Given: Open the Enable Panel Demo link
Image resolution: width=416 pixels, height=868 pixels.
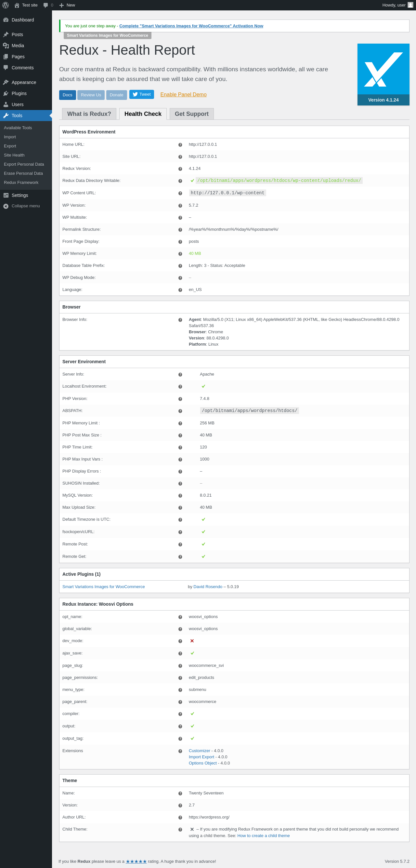Looking at the screenshot, I should pyautogui.click(x=183, y=95).
